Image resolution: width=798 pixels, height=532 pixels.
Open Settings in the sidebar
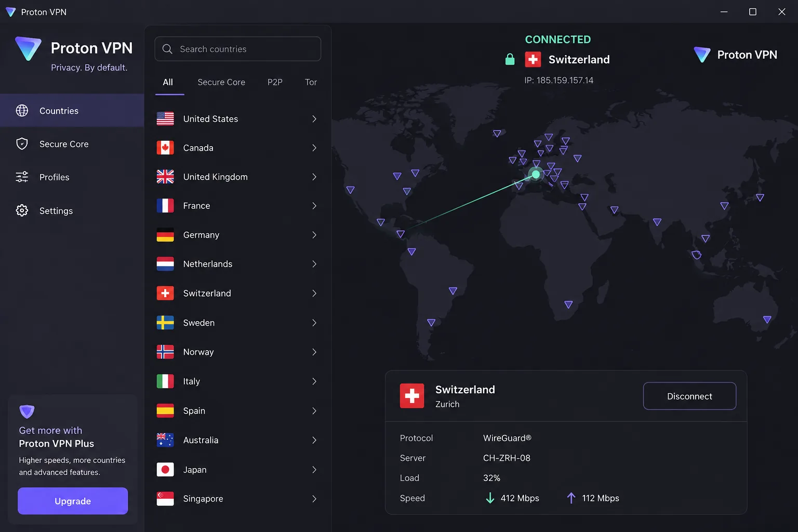pos(72,210)
